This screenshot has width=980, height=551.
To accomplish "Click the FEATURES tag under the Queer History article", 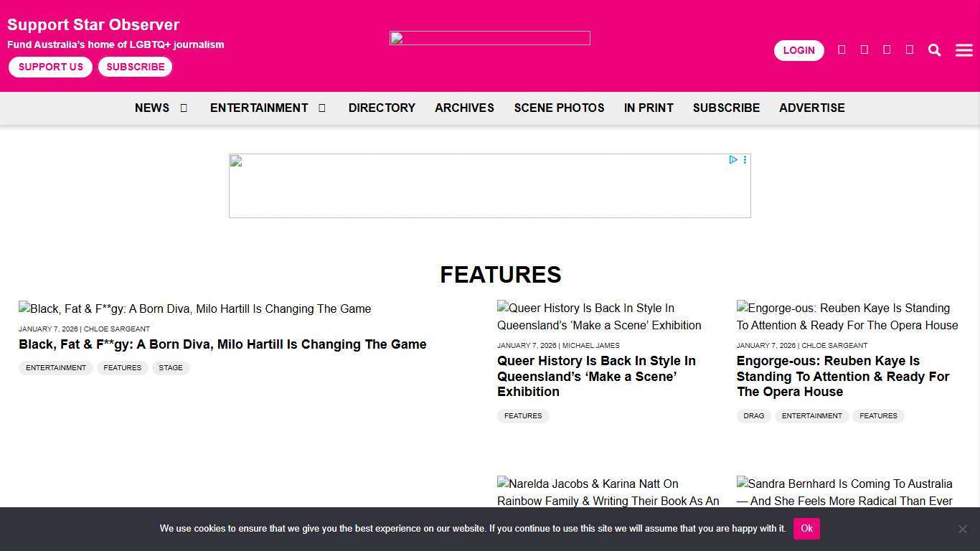I will tap(523, 416).
